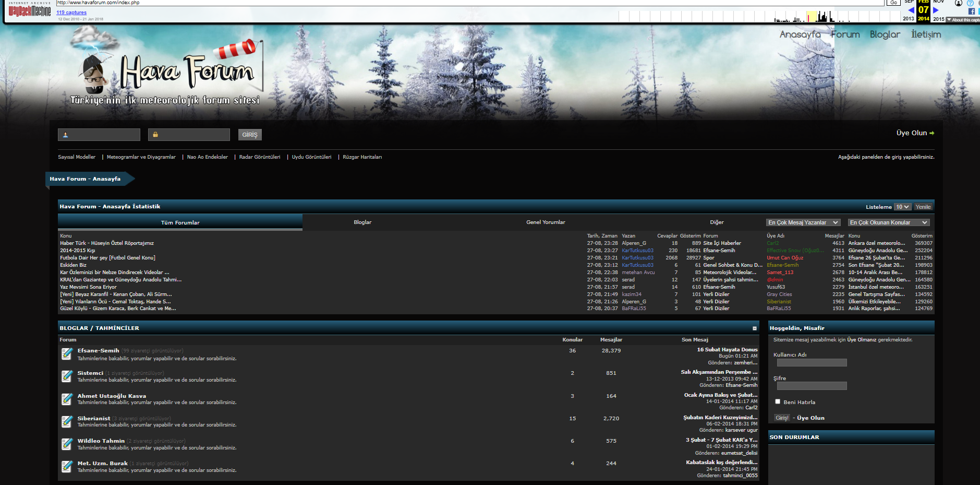Screen dimensions: 980x485
Task: Switch to the Diğer tab
Action: click(x=717, y=222)
